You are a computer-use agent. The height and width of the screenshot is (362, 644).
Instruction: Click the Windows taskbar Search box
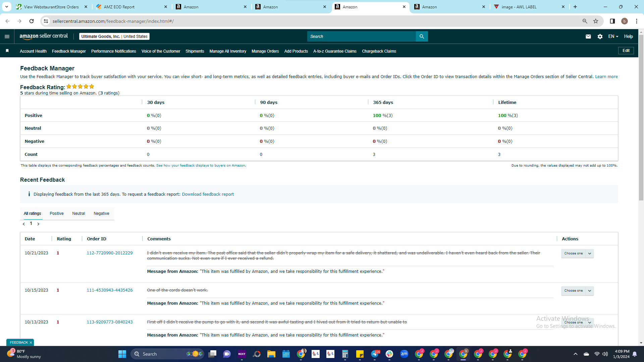pyautogui.click(x=167, y=354)
